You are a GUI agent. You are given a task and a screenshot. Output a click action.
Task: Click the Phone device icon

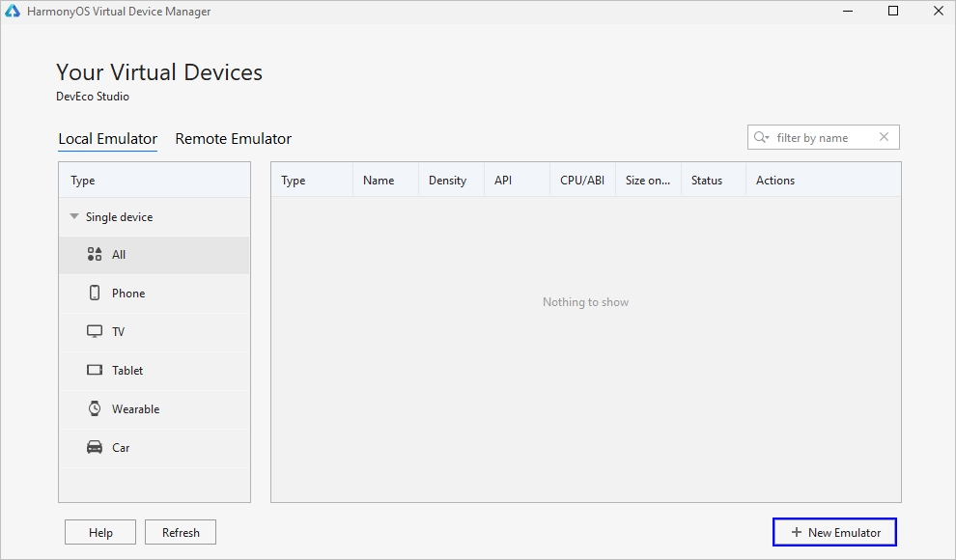point(95,294)
